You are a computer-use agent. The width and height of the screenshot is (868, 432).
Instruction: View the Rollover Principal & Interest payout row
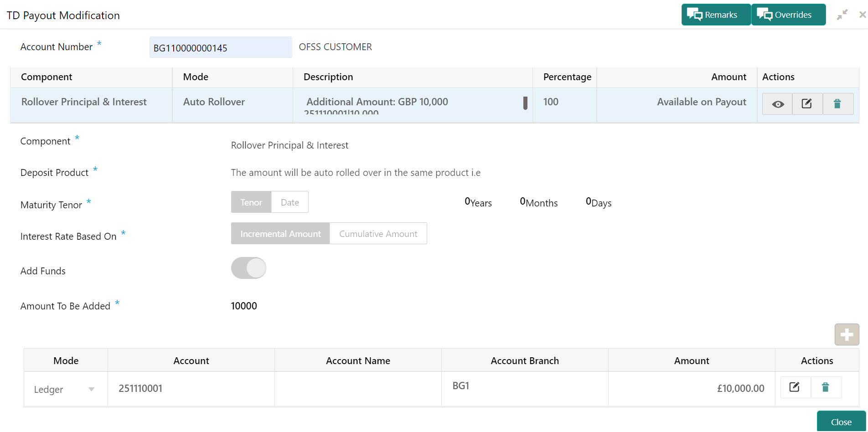[x=778, y=104]
